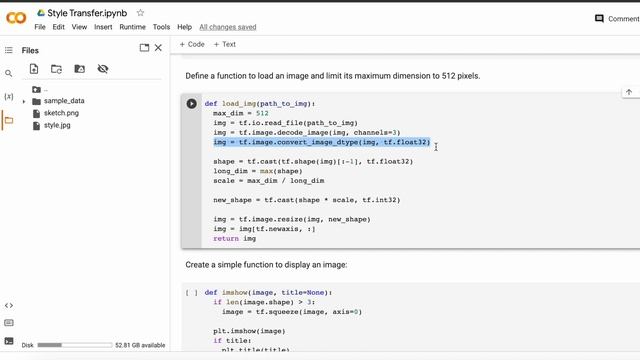Click the 'def imshow(image, title=None)' line
This screenshot has height=360, width=640.
tap(269, 293)
